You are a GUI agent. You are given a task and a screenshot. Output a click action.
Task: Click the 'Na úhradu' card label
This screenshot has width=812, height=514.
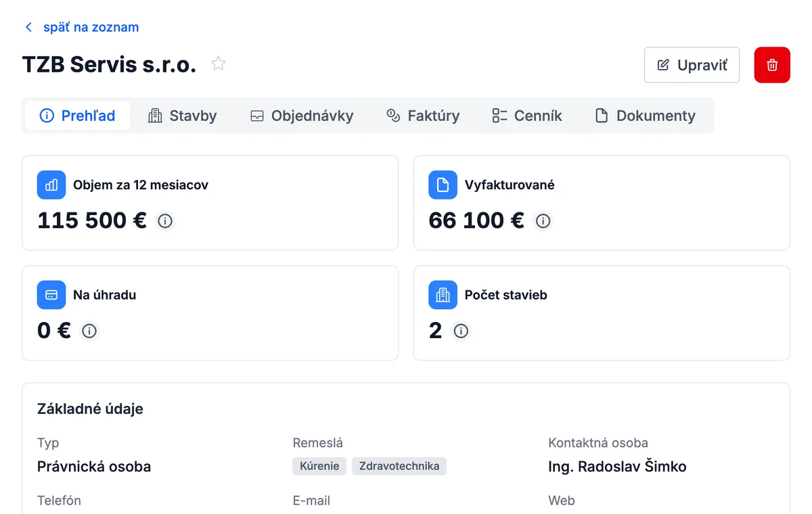click(105, 295)
